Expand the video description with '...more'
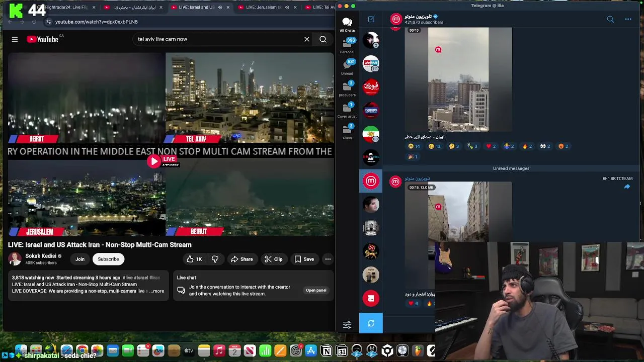The width and height of the screenshot is (644, 362). tap(157, 291)
